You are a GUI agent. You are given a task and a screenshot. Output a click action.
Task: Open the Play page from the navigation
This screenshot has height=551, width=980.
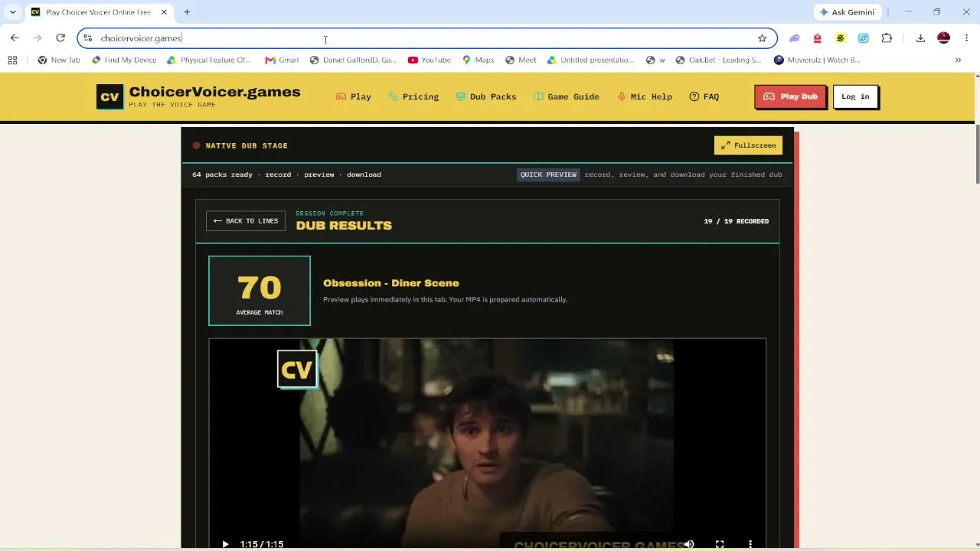pos(354,96)
